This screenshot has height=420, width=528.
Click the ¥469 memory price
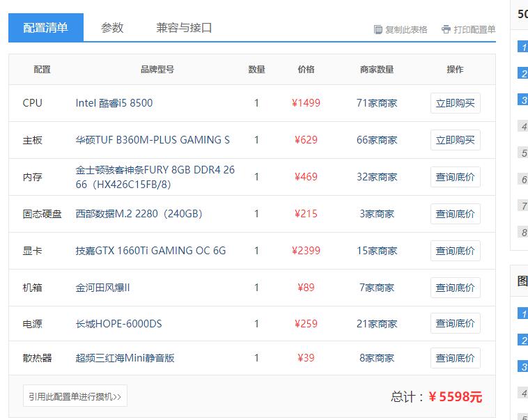306,177
